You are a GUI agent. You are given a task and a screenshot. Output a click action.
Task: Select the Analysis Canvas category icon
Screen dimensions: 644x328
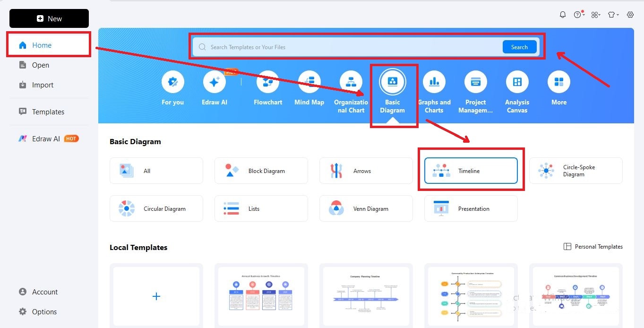[x=517, y=81]
